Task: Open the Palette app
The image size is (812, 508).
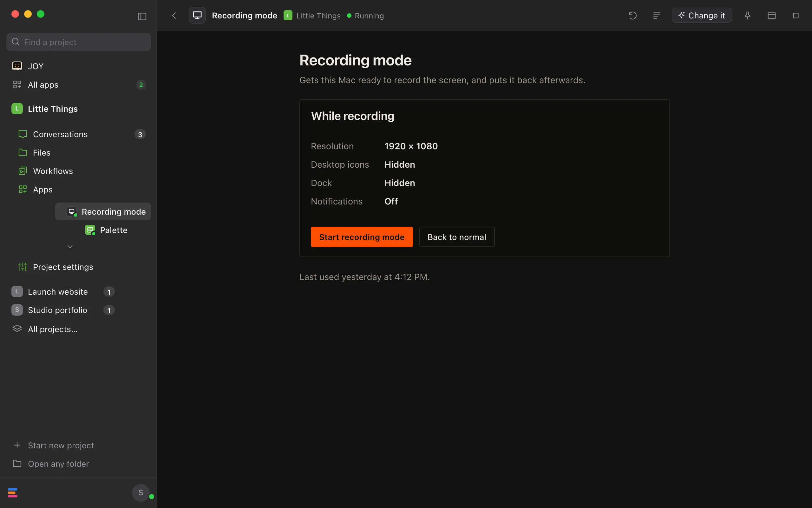Action: [x=106, y=230]
